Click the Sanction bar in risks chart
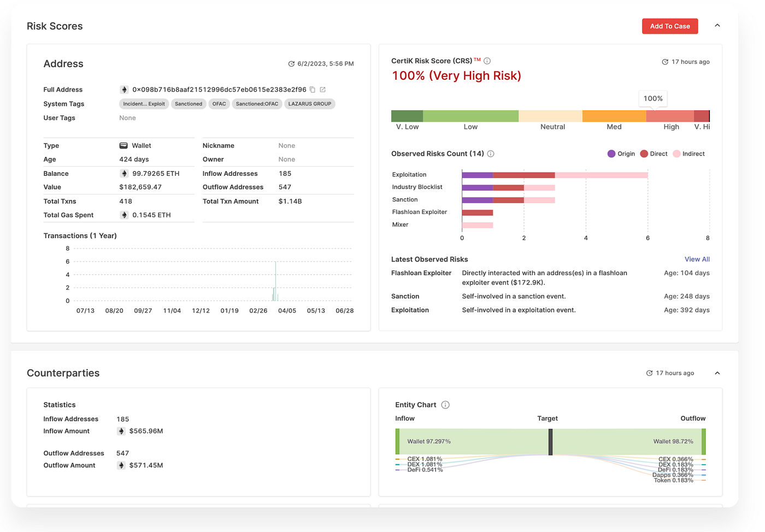Viewport: 765px width, 532px height. coord(508,200)
